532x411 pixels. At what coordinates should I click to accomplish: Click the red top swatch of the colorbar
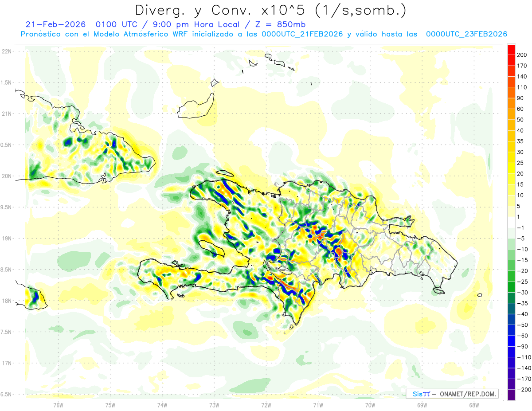[x=511, y=49]
